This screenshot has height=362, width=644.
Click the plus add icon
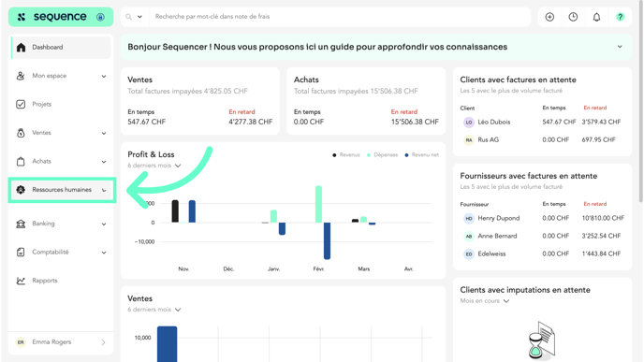point(549,17)
